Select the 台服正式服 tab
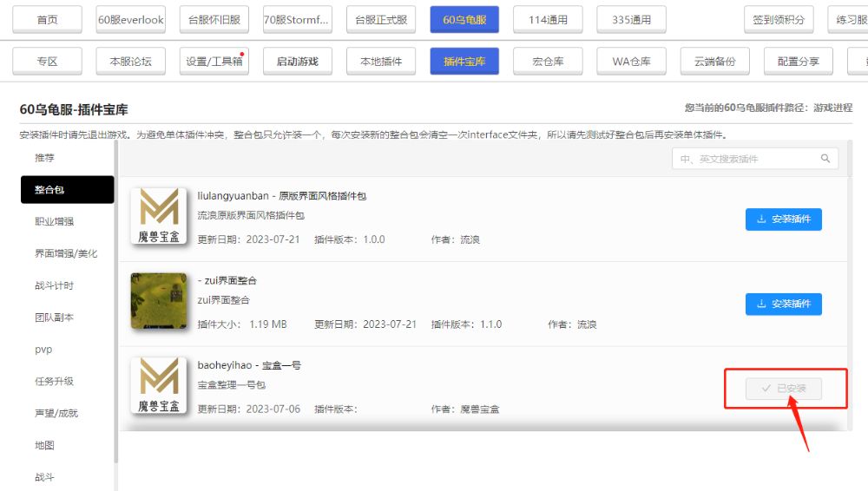Screen dimensions: 868x491 (x=381, y=20)
